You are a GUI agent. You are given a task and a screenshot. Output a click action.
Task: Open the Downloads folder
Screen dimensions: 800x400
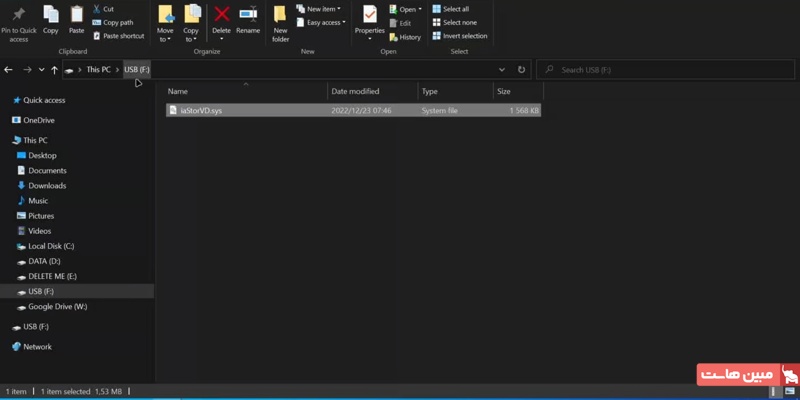42,186
